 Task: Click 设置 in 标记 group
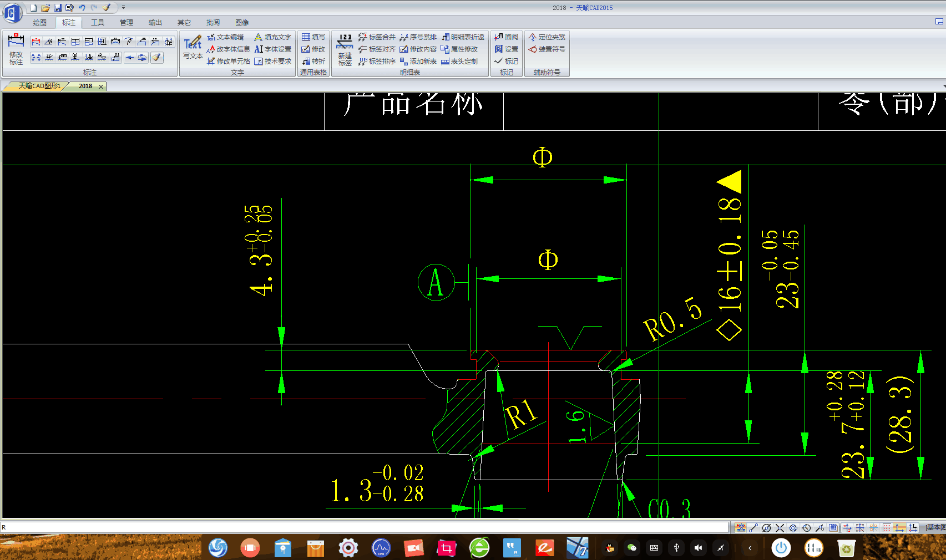(506, 49)
